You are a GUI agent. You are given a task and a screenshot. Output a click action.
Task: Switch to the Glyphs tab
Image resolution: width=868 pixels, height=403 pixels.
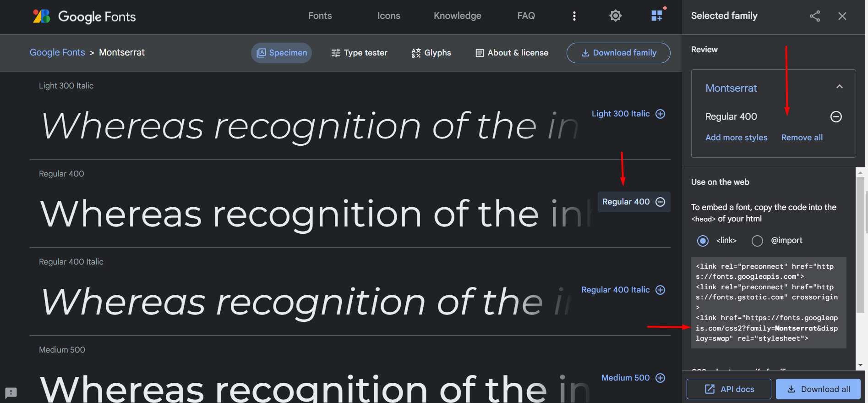431,53
